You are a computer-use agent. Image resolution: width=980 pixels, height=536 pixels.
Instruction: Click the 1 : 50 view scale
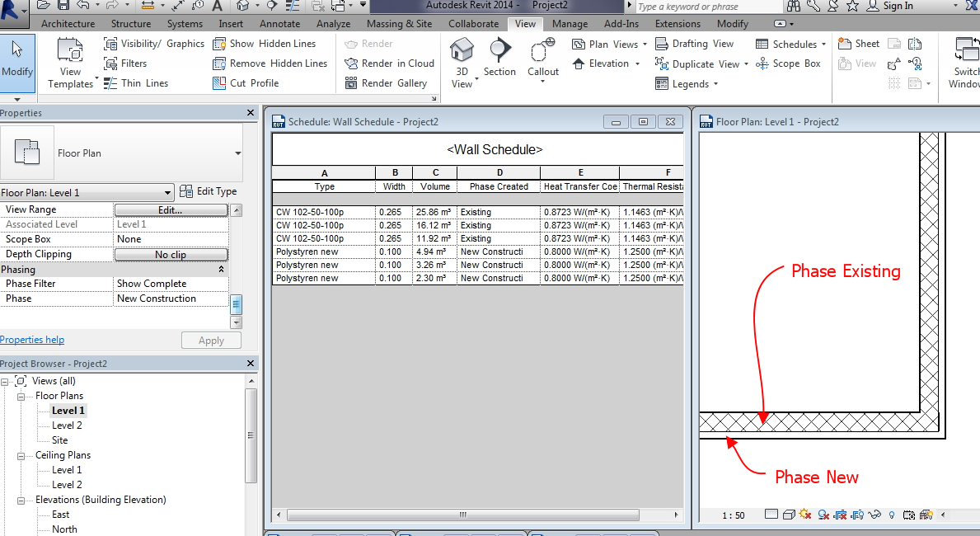tap(733, 515)
